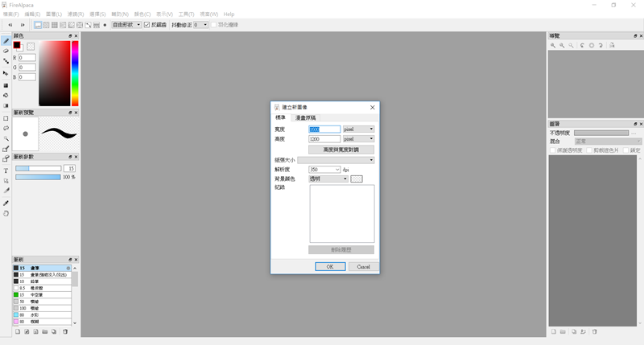Click Cancel in new image dialog
The height and width of the screenshot is (345, 644).
[363, 266]
